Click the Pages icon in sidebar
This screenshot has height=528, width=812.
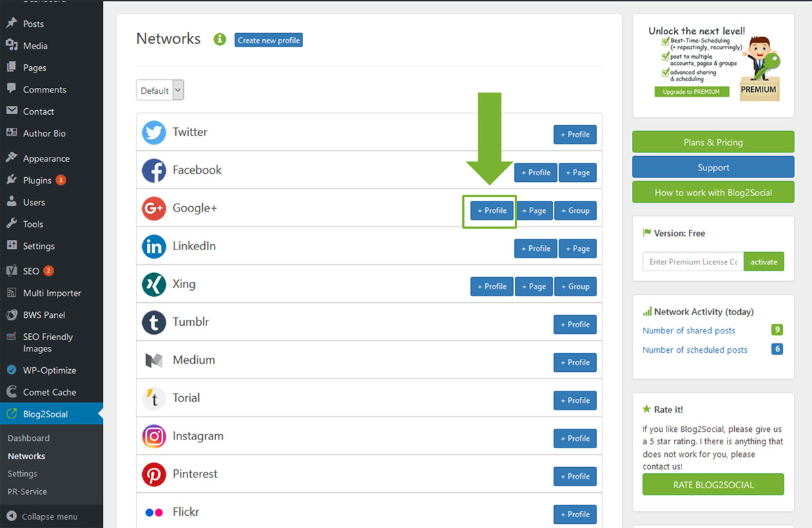tap(12, 68)
